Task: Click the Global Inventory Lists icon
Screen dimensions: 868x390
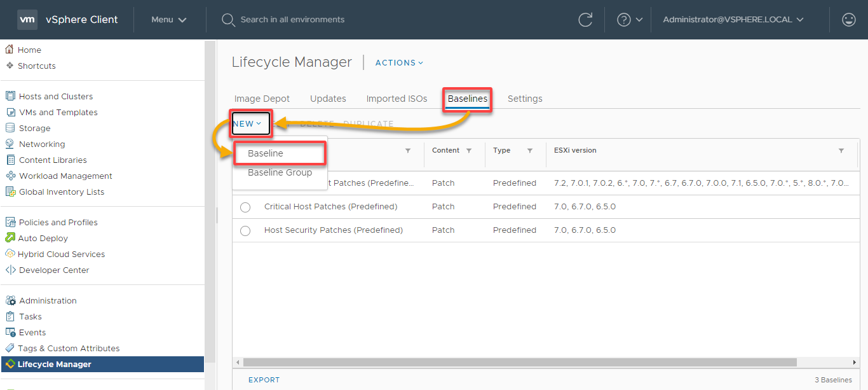Action: [x=10, y=192]
